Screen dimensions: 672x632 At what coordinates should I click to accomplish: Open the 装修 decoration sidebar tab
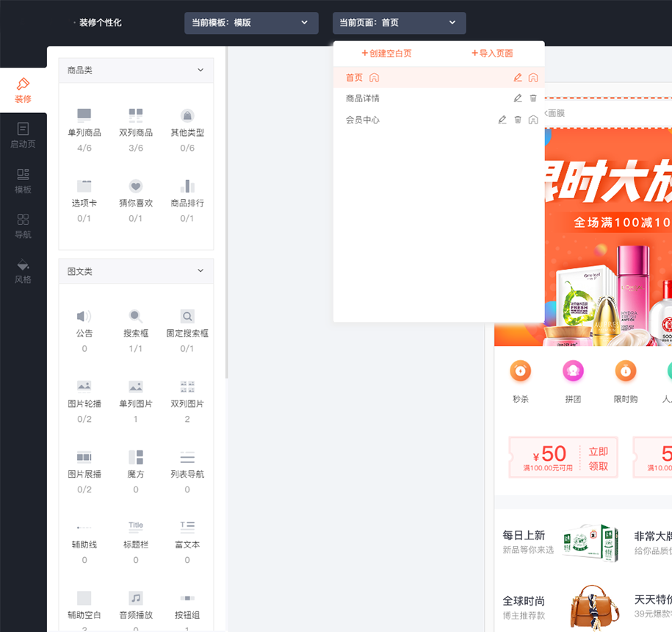tap(24, 90)
